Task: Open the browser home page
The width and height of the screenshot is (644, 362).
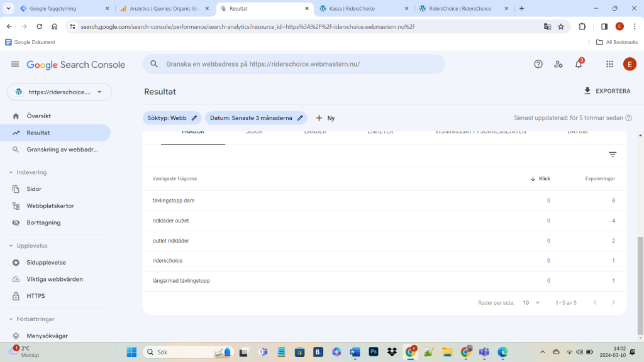Action: (55, 26)
